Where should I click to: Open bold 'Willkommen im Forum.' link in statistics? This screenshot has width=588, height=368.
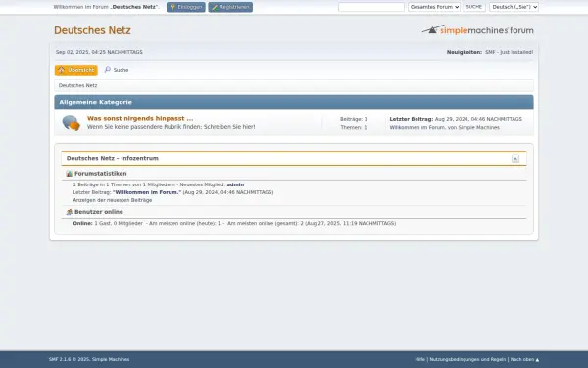pyautogui.click(x=147, y=192)
